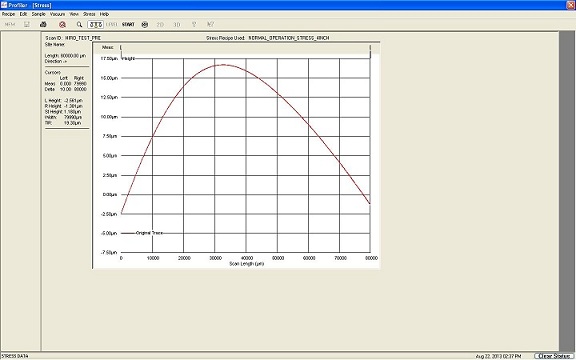Click the Clear Status button
The image size is (576, 360).
[554, 356]
